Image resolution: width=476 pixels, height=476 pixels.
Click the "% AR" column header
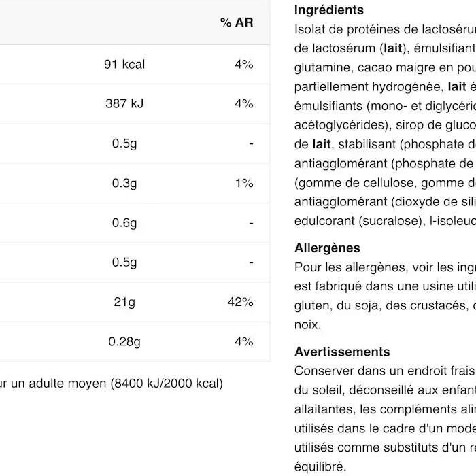coord(236,23)
